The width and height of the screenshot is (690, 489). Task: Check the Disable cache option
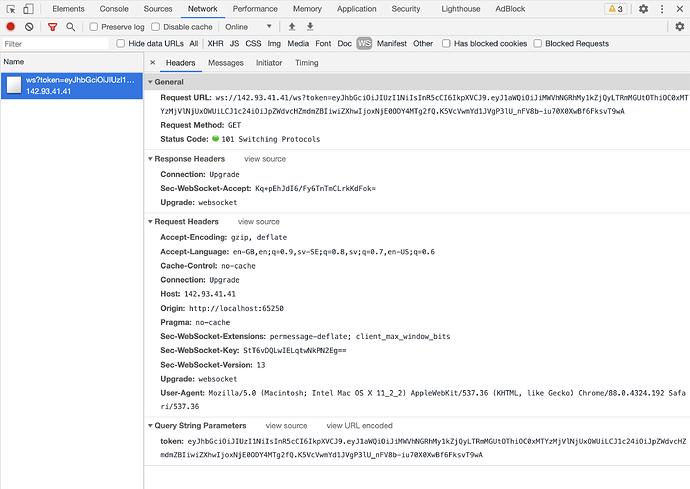156,27
